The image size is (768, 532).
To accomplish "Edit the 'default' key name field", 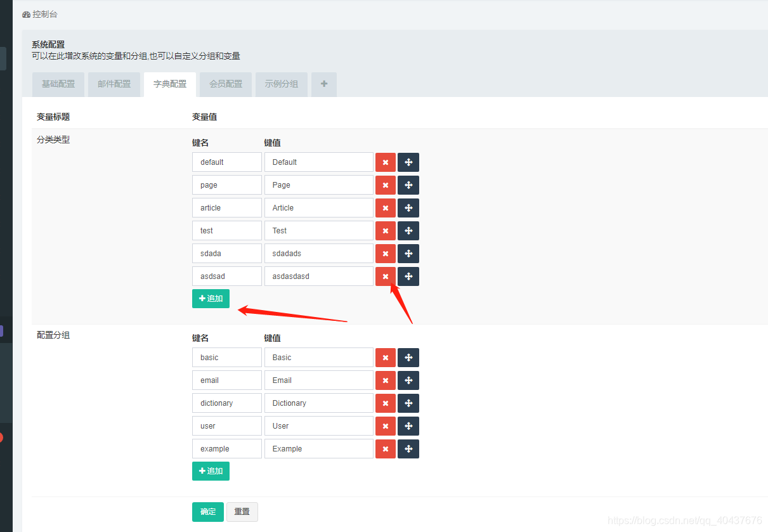I will pos(227,162).
